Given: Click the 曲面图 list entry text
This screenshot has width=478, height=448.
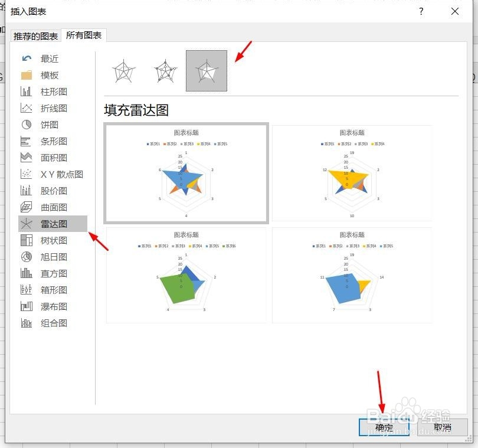Looking at the screenshot, I should [x=54, y=207].
